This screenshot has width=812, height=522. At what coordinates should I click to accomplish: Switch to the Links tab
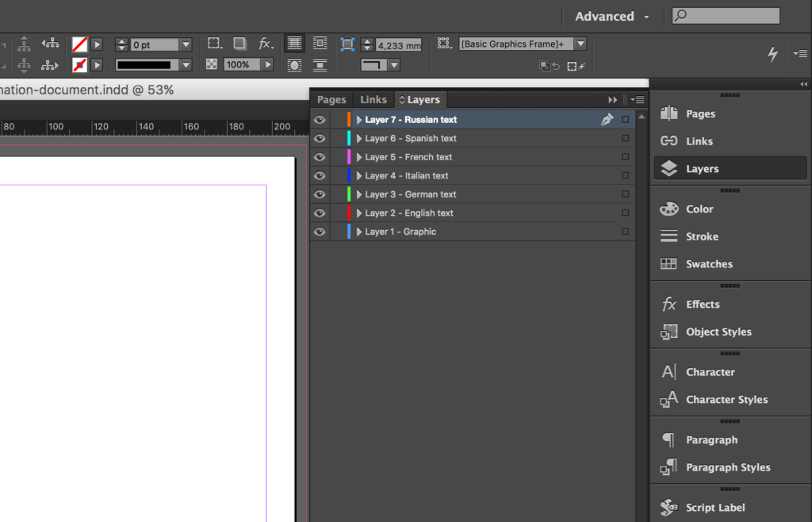pyautogui.click(x=373, y=99)
